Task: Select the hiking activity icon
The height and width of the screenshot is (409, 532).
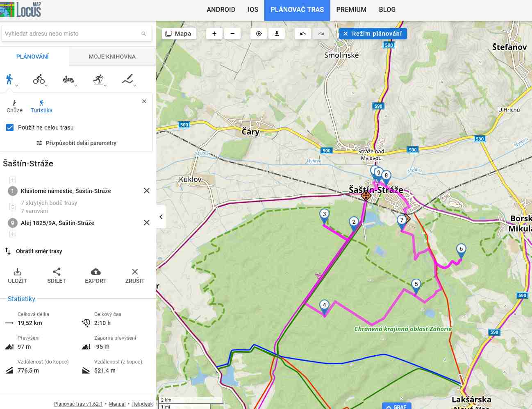Action: pos(9,79)
